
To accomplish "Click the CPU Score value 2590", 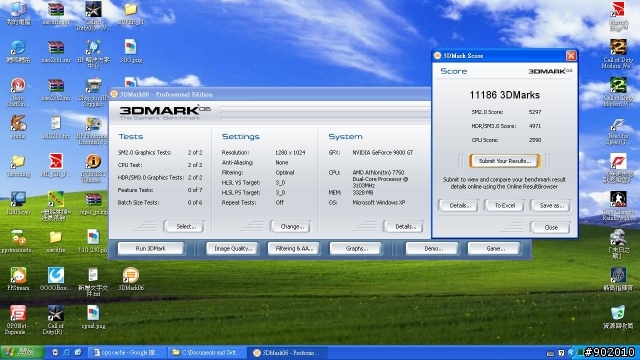I will click(x=535, y=140).
